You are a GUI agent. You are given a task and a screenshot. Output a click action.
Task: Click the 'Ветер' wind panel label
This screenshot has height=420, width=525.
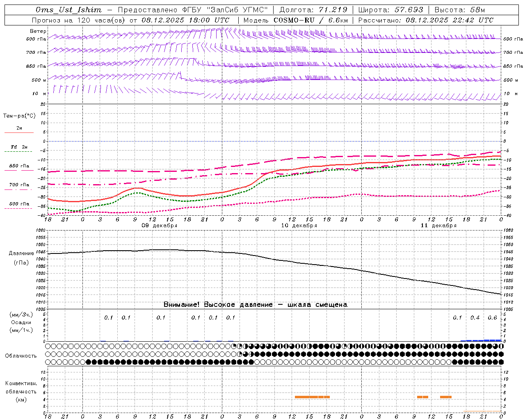pyautogui.click(x=38, y=31)
